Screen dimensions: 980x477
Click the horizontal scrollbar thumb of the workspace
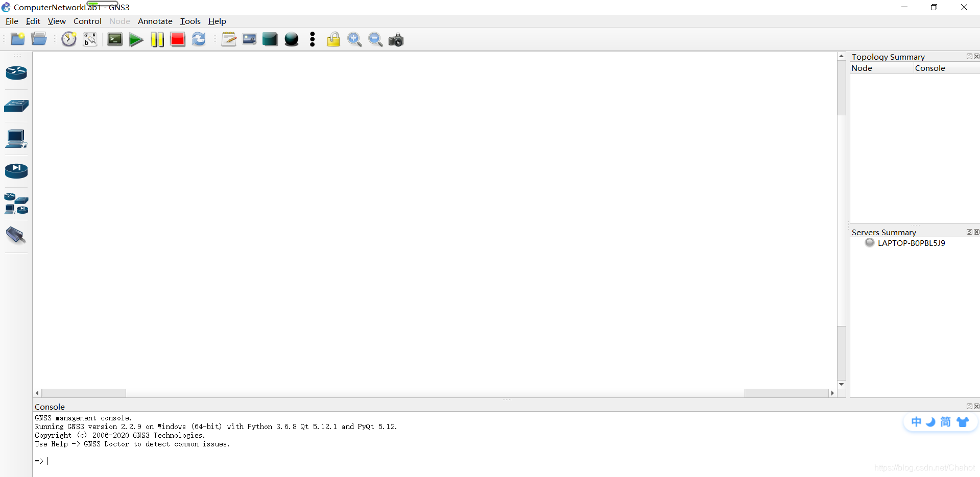click(x=435, y=393)
